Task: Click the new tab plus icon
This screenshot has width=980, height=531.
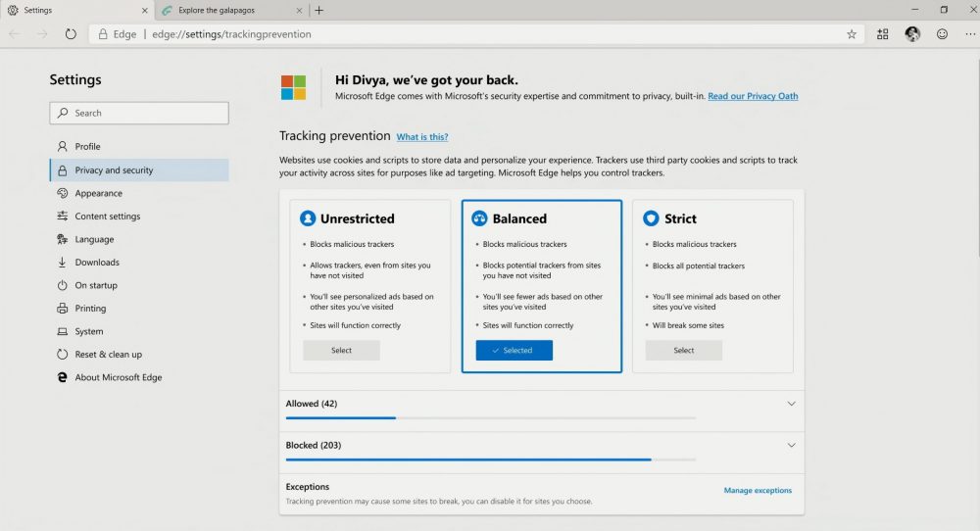Action: (x=318, y=11)
